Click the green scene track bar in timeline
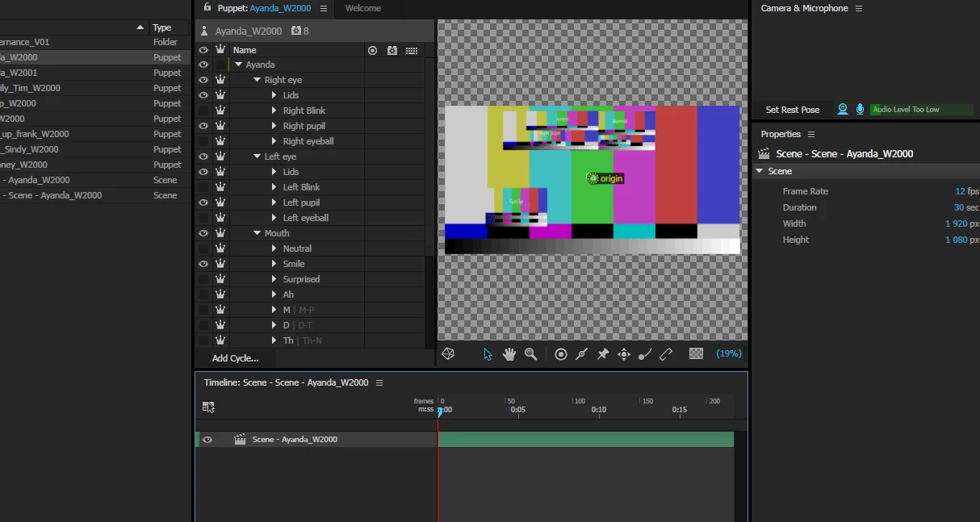Screen dimensions: 980x522 [x=586, y=440]
